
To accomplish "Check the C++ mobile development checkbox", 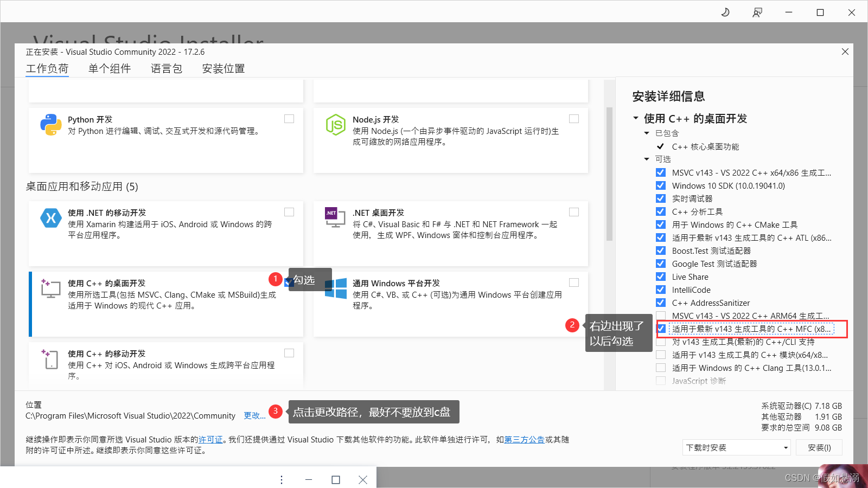I will point(289,353).
